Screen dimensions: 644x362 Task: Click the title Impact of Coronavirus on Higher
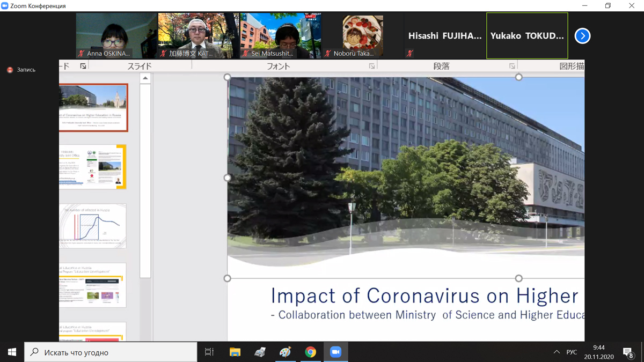click(425, 296)
